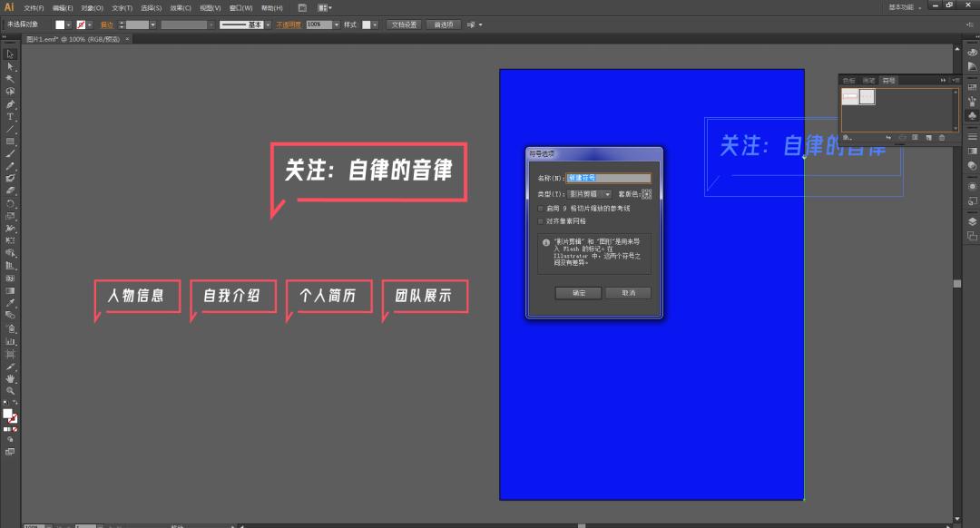Click the 文档设置 button

[405, 24]
